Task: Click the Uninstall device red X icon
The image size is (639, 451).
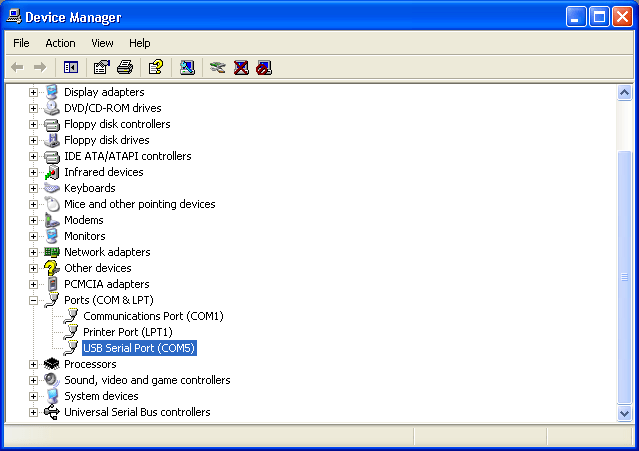Action: [241, 67]
